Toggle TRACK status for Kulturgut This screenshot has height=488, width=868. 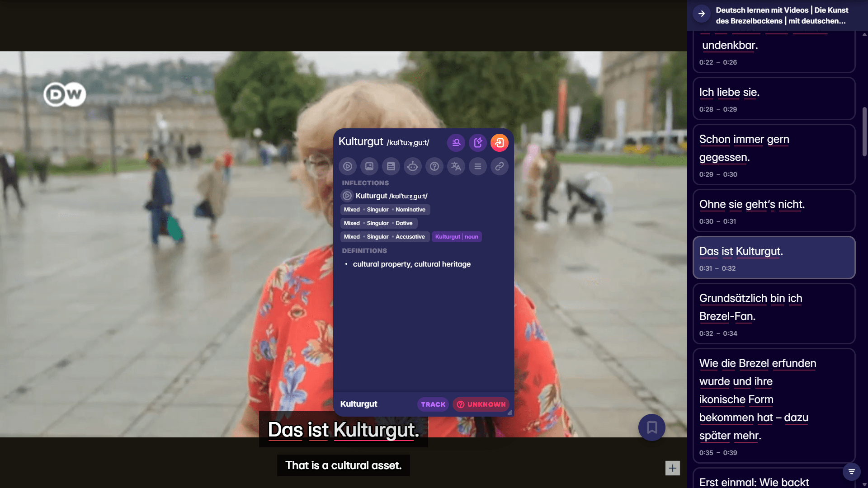[x=433, y=404]
